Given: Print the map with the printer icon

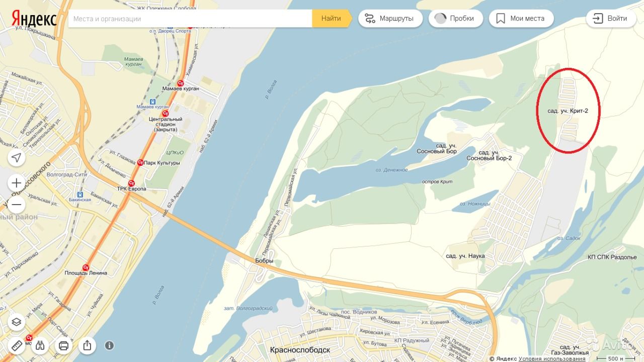Looking at the screenshot, I should click(x=63, y=345).
